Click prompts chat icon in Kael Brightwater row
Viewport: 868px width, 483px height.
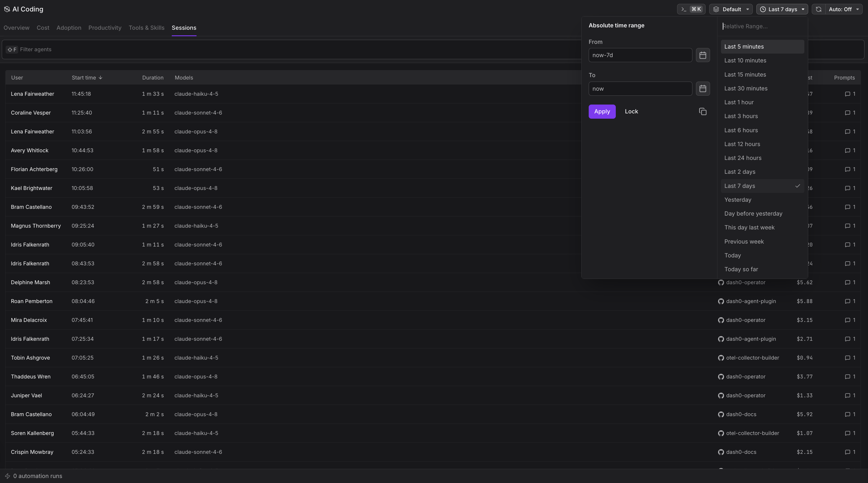(847, 188)
